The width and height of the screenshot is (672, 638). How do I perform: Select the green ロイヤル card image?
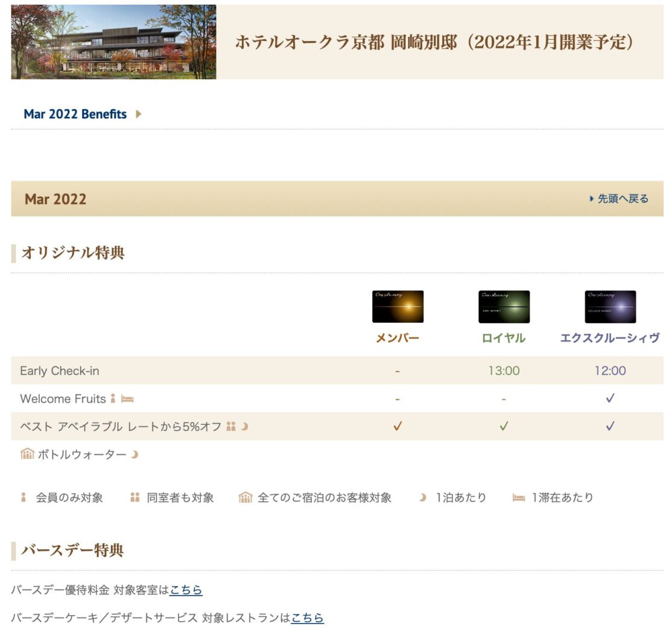point(504,307)
